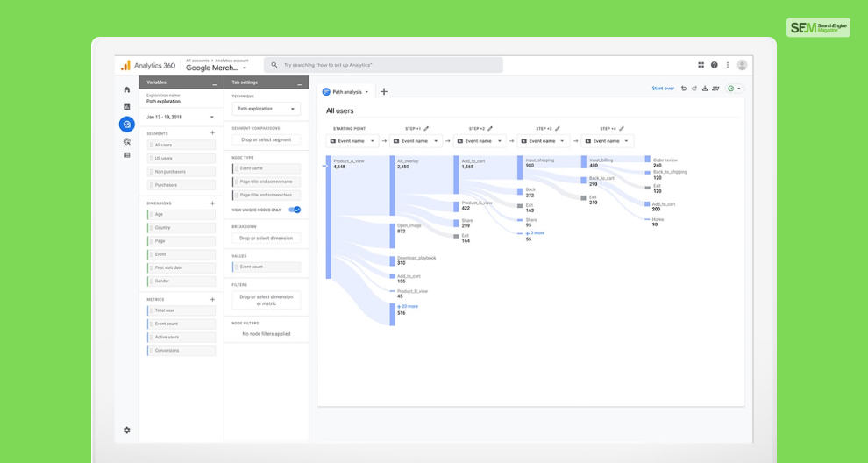This screenshot has height=463, width=868.
Task: Open Admin settings gear
Action: pos(127,430)
